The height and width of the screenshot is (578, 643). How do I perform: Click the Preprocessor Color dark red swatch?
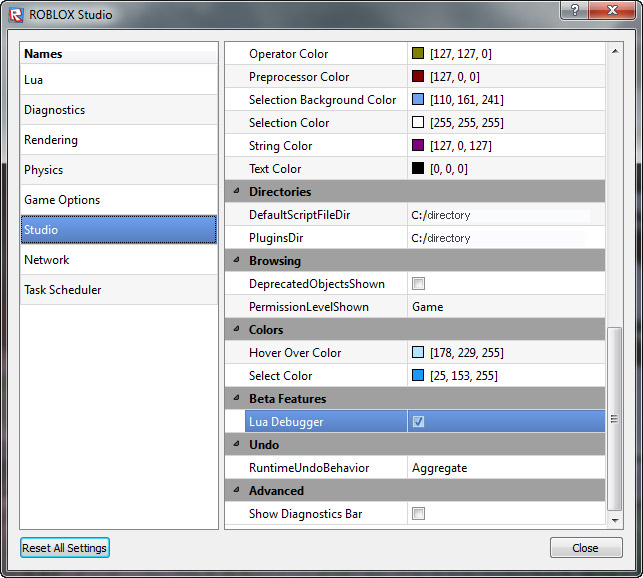click(418, 76)
